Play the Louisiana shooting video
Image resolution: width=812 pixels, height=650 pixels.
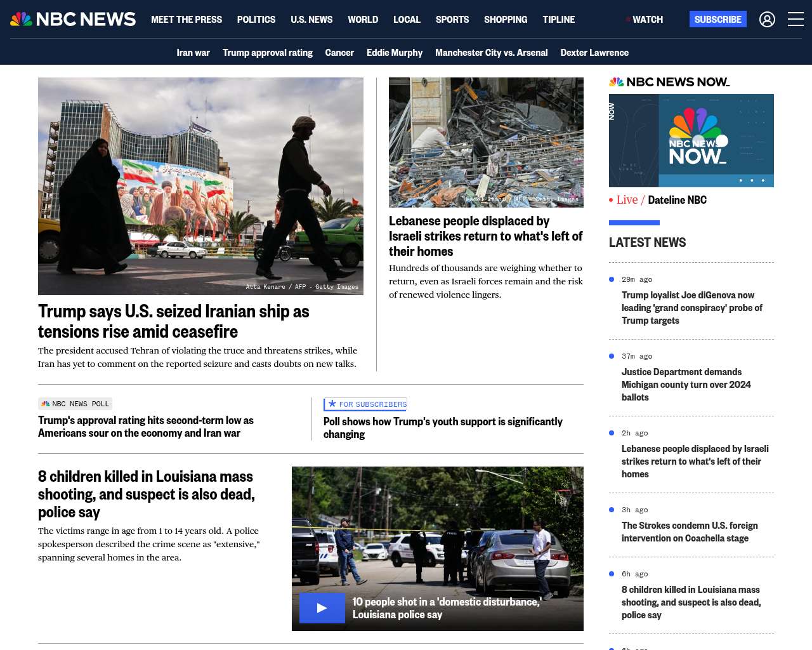322,607
